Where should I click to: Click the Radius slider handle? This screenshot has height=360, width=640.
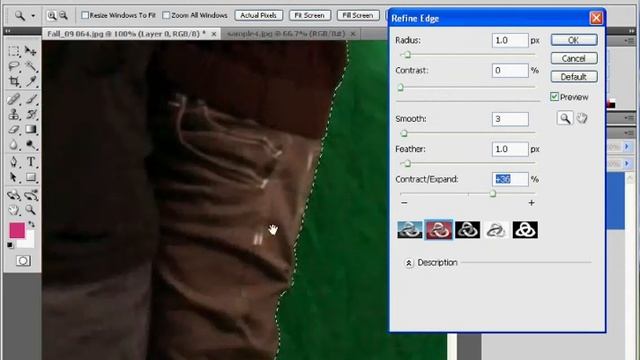407,55
